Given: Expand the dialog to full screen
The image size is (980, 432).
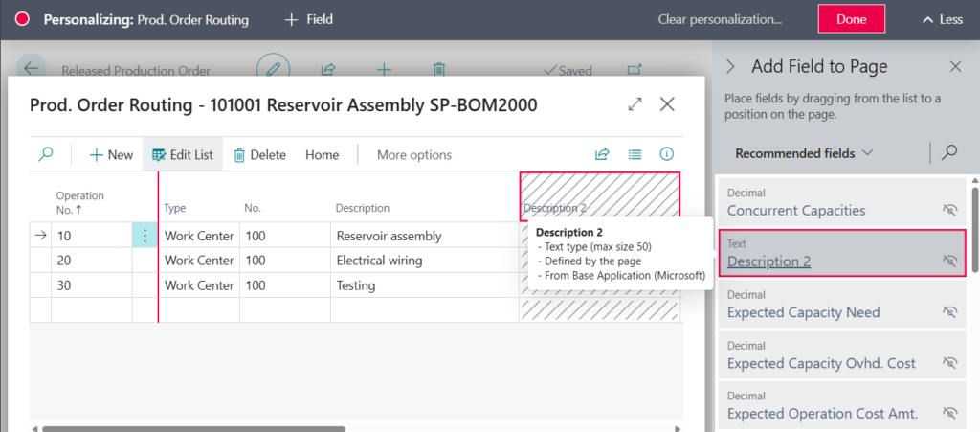Looking at the screenshot, I should point(635,104).
